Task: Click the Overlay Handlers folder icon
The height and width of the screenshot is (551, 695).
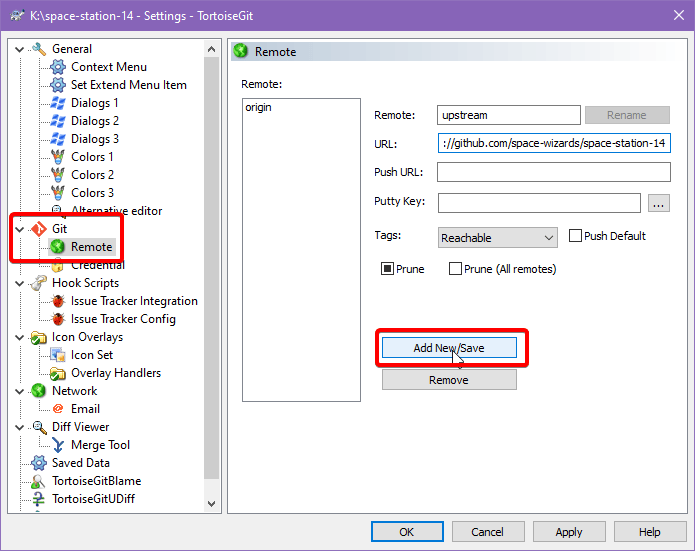Action: tap(58, 373)
